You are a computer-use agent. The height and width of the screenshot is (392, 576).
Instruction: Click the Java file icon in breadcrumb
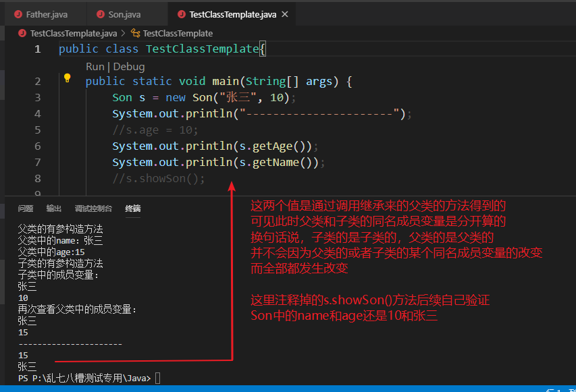23,33
